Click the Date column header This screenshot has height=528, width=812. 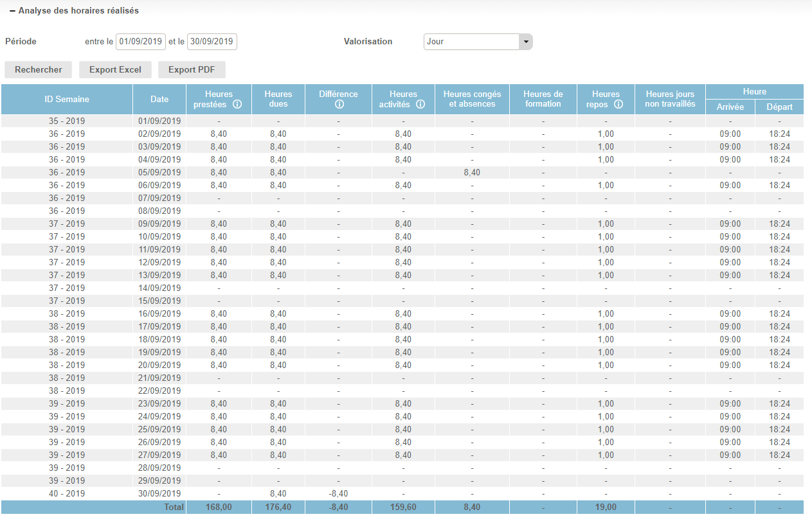point(159,99)
